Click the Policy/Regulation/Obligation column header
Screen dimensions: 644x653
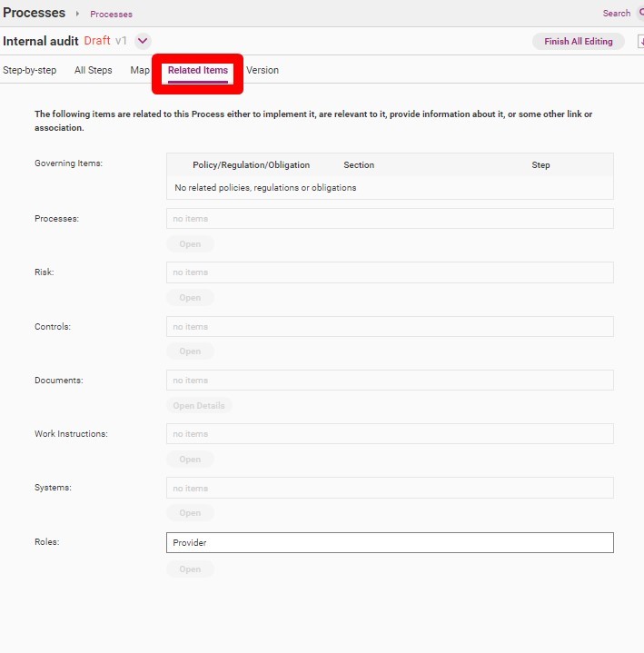[x=252, y=165]
